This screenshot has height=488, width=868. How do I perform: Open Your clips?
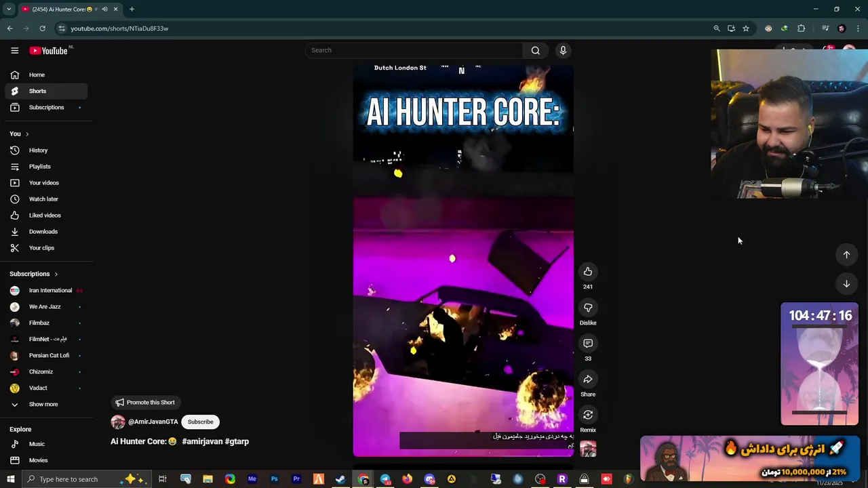click(46, 248)
